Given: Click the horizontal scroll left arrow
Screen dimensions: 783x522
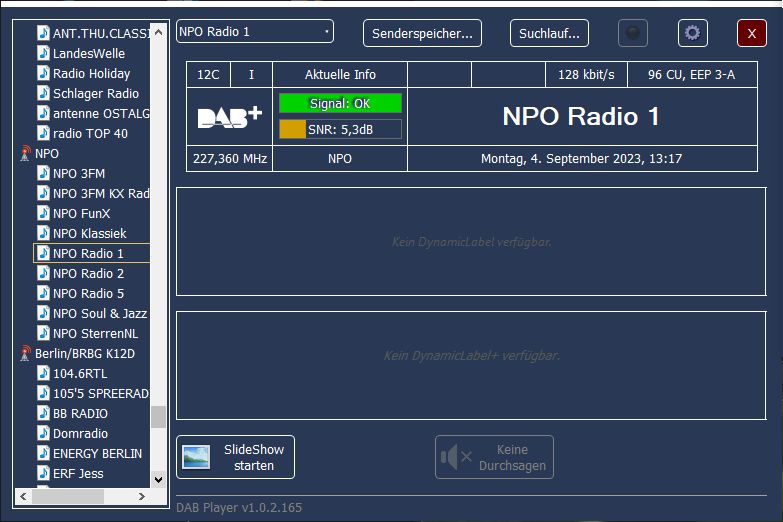Looking at the screenshot, I should click(x=23, y=496).
